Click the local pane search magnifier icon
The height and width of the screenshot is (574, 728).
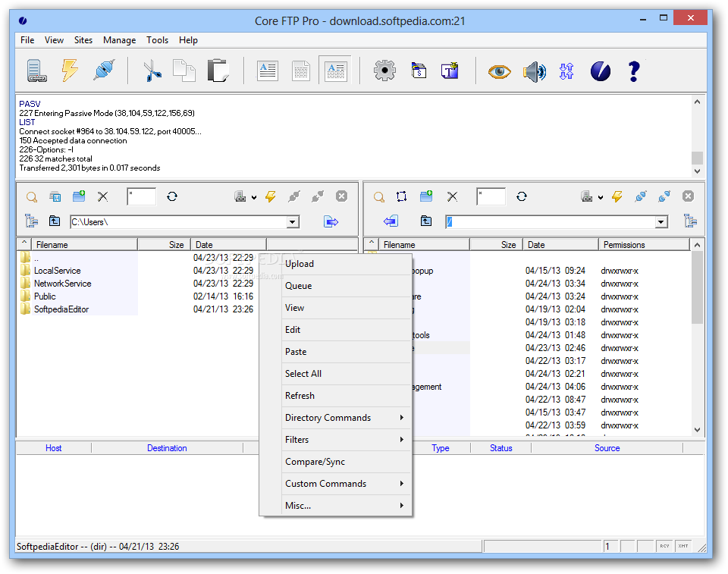coord(32,197)
